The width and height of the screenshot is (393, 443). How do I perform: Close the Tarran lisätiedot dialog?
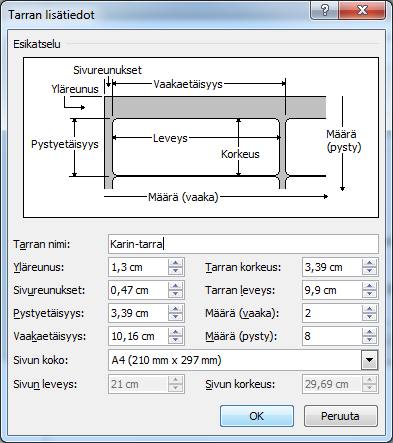click(x=362, y=11)
